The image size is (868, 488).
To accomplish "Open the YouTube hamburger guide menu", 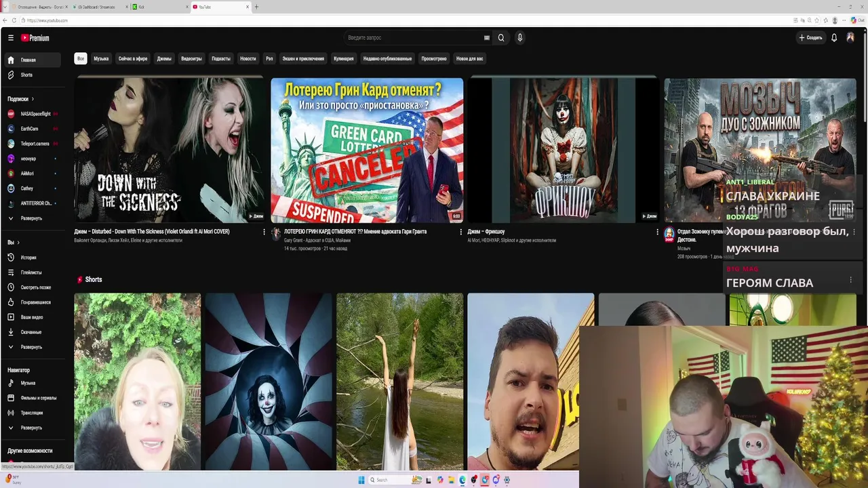I will [11, 38].
